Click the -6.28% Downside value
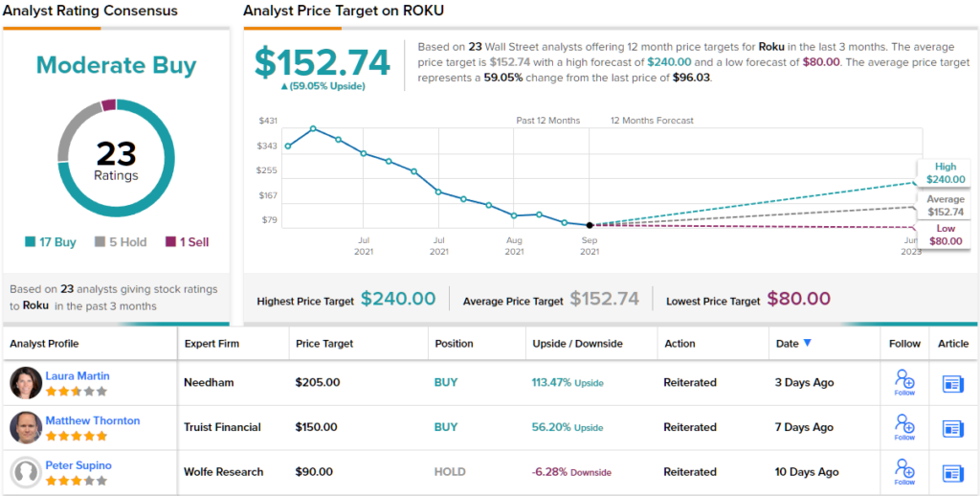 tap(572, 472)
